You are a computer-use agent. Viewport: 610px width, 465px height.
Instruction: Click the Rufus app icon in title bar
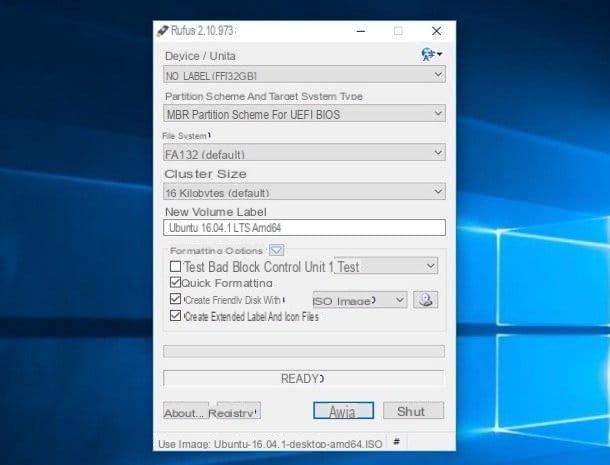pyautogui.click(x=162, y=31)
